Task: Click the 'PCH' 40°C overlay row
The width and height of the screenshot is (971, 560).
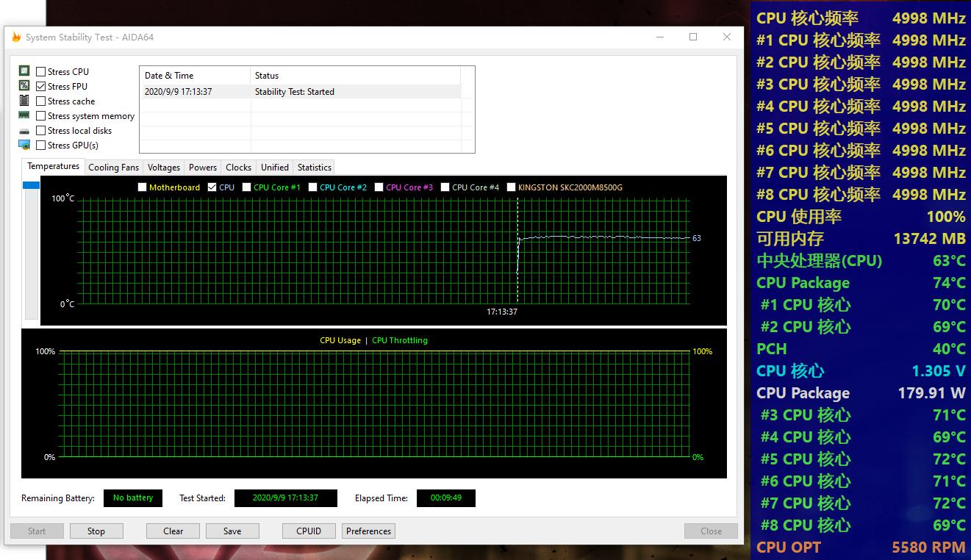Action: coord(861,349)
